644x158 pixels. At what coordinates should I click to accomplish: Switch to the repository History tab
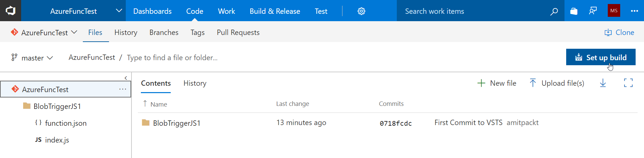point(126,32)
